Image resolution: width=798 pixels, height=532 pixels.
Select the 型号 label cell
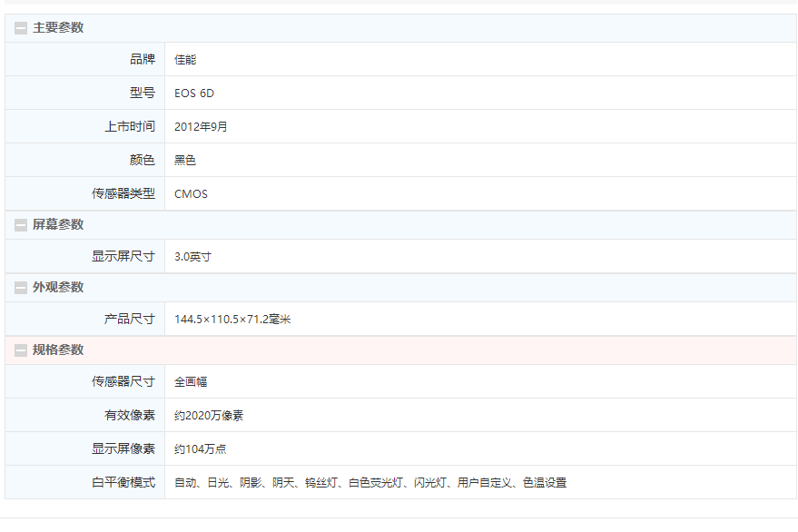[85, 93]
